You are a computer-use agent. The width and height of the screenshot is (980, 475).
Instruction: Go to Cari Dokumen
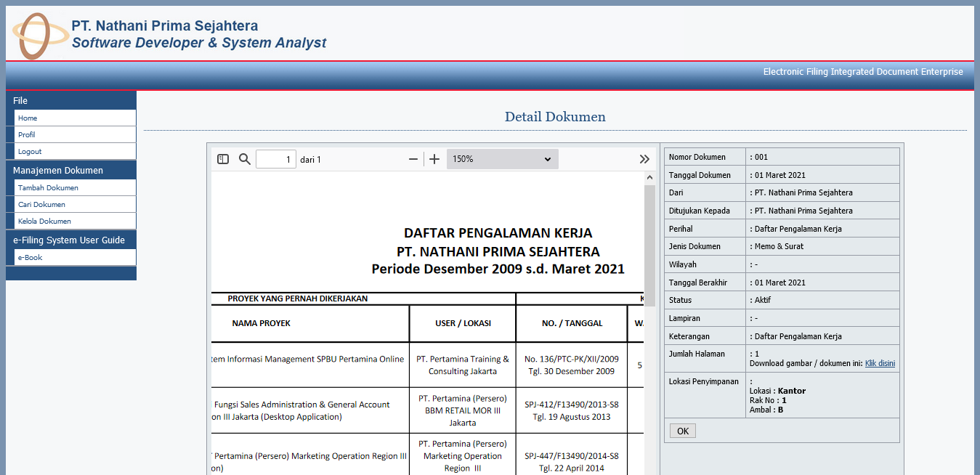75,204
